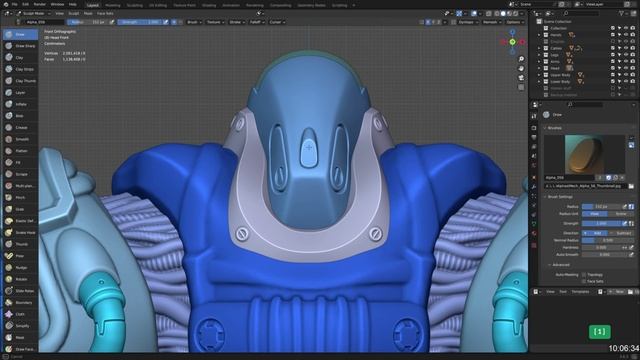Open the Brush dropdown in header
Screen dimensions: 640x360
click(x=194, y=22)
